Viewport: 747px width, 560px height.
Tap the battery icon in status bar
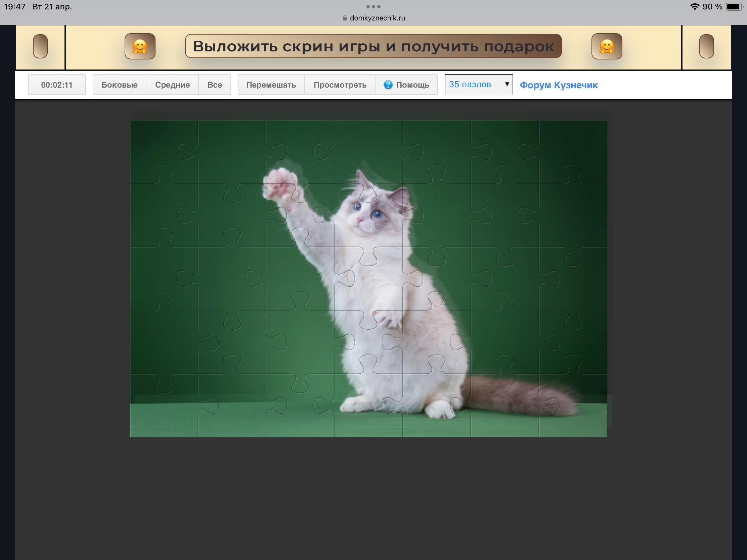(x=733, y=7)
